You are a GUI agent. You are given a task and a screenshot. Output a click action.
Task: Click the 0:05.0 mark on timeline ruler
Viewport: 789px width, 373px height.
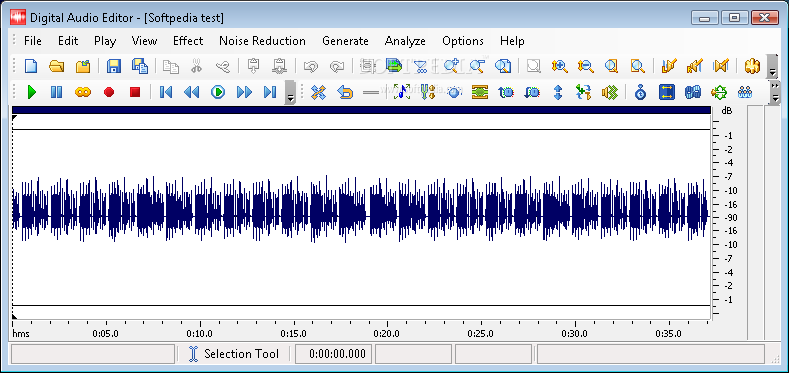pyautogui.click(x=106, y=333)
